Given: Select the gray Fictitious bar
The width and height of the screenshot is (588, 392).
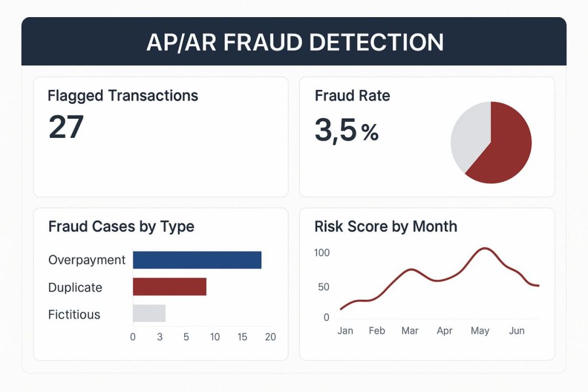Looking at the screenshot, I should click(149, 313).
